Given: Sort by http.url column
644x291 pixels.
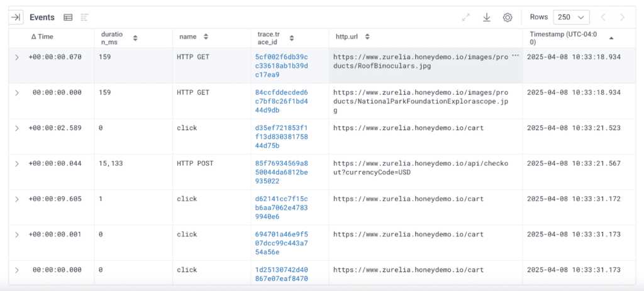Looking at the screenshot, I should [367, 37].
